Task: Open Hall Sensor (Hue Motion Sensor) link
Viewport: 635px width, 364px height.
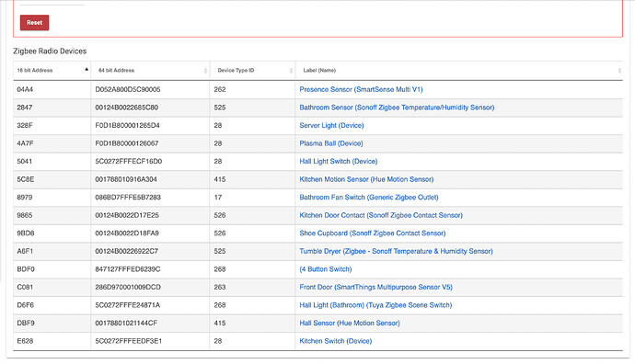Action: (x=350, y=324)
